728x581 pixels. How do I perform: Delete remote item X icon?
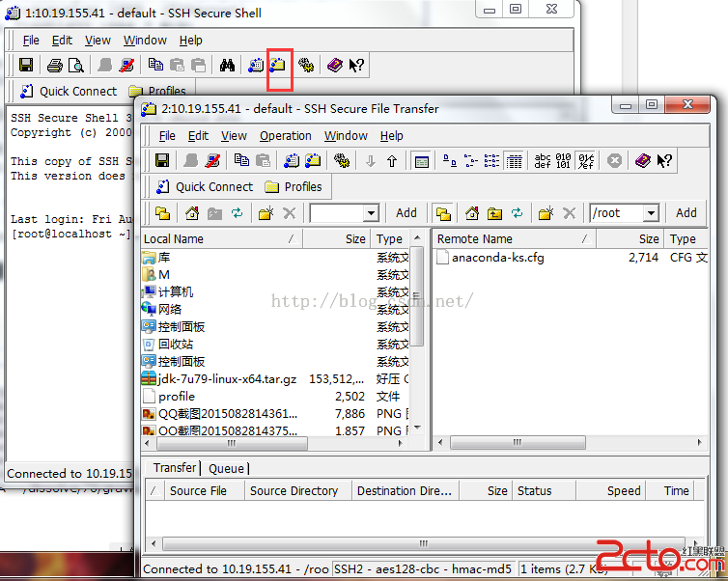570,213
